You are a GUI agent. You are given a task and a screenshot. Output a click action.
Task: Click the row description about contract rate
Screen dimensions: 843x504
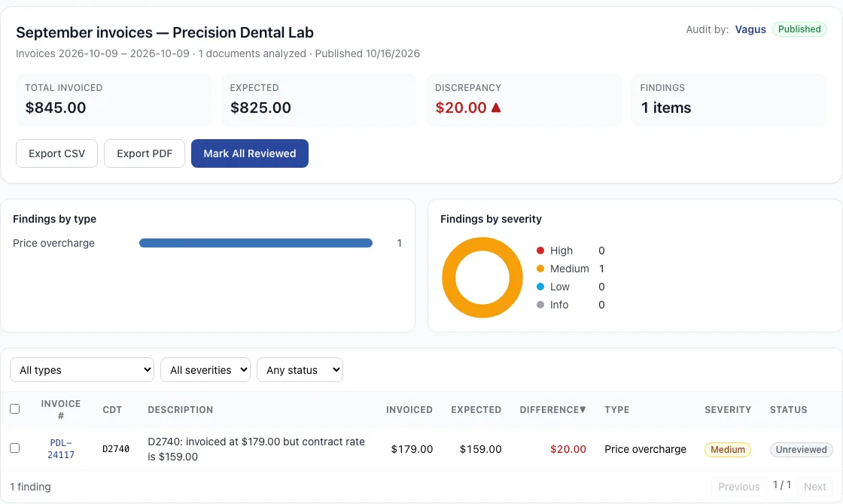257,449
